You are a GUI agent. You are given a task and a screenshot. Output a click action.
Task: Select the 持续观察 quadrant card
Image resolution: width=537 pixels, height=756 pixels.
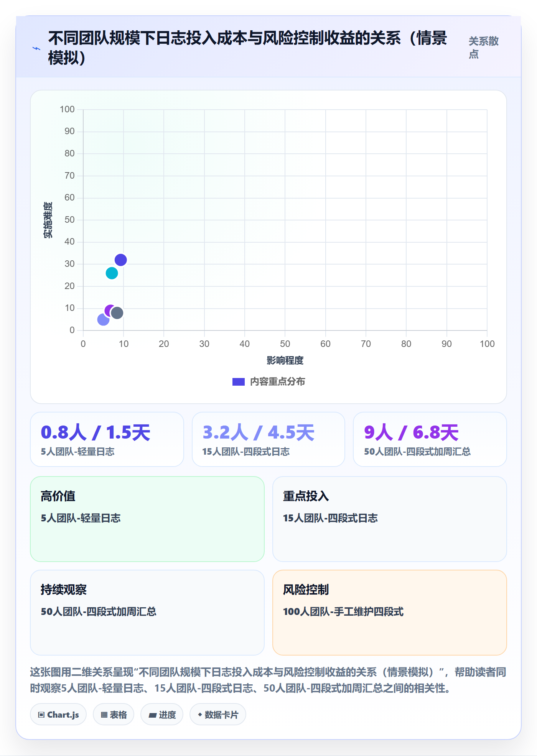[147, 613]
